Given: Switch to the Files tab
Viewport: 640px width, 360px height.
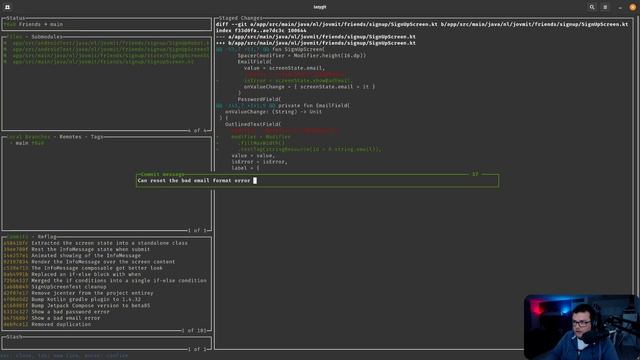Looking at the screenshot, I should click(x=15, y=37).
